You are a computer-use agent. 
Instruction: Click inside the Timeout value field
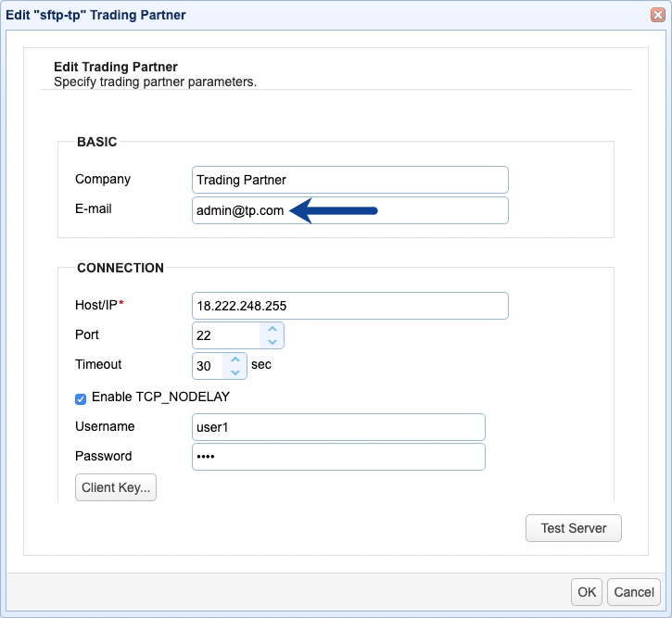(207, 366)
